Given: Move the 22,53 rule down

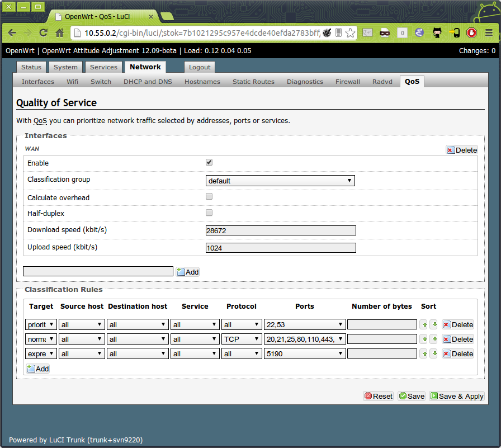Looking at the screenshot, I should point(434,324).
